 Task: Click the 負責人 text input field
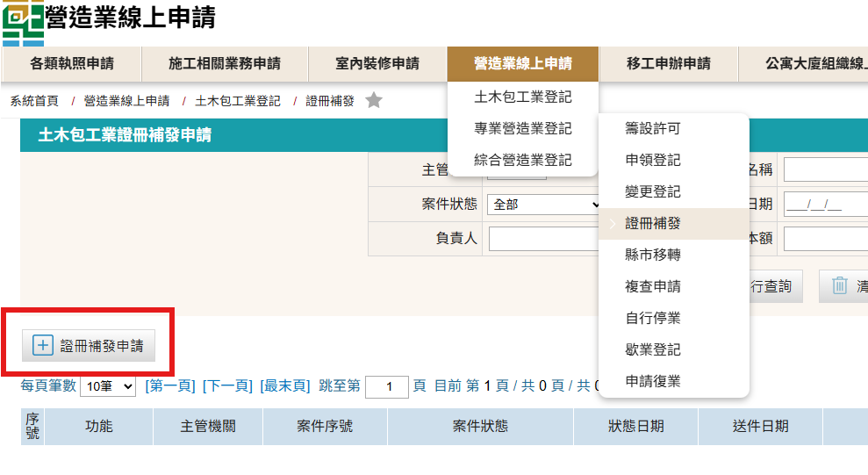tap(543, 239)
